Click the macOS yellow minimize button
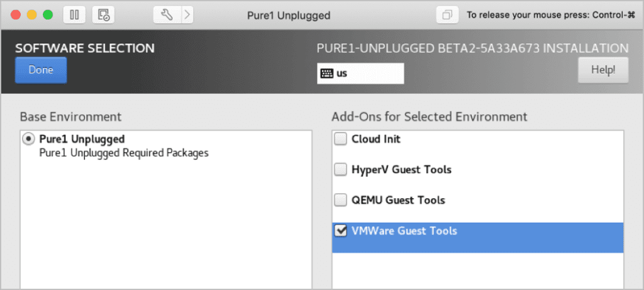Viewport: 644px width, 290px height. [x=31, y=15]
